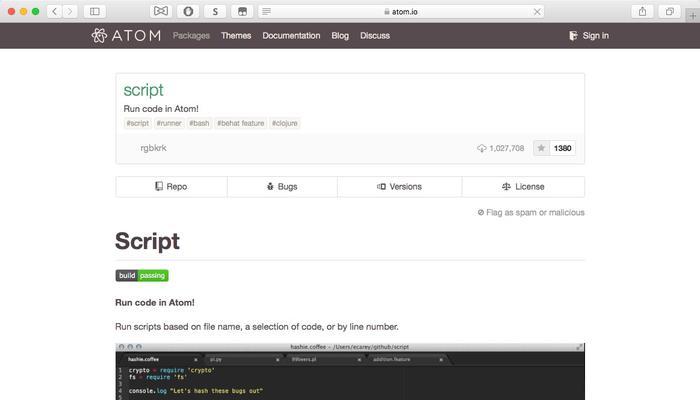Select the #clojure tag
Image resolution: width=700 pixels, height=400 pixels.
(285, 123)
